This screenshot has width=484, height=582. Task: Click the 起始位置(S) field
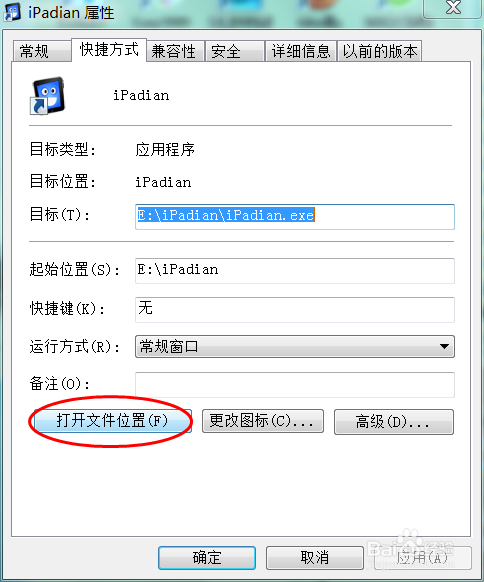click(295, 271)
